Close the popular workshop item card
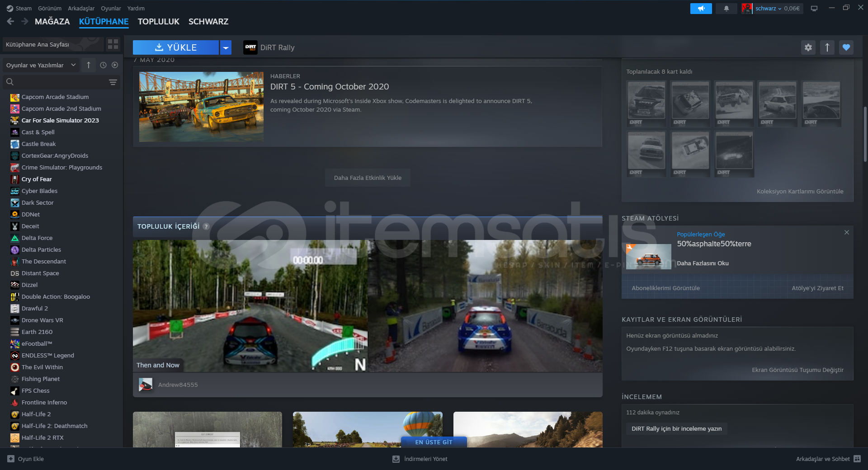The width and height of the screenshot is (868, 470). (847, 232)
